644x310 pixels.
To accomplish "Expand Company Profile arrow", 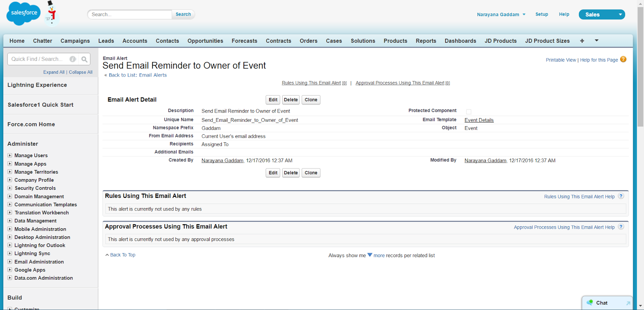I will click(10, 180).
